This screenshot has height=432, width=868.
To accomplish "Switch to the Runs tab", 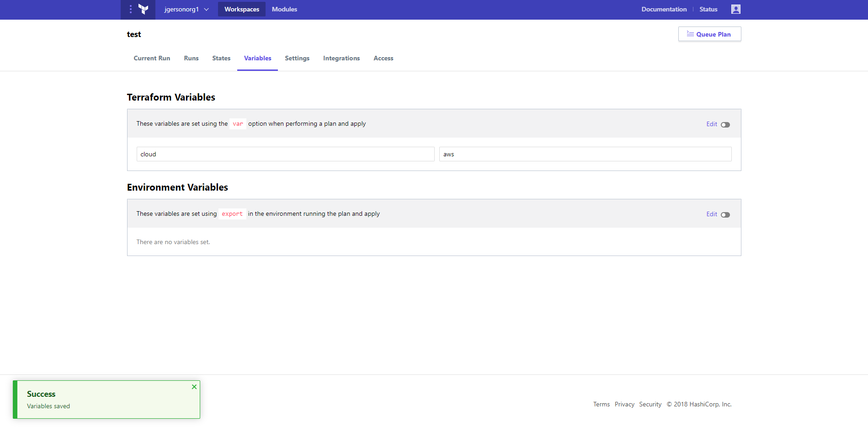I will (191, 58).
